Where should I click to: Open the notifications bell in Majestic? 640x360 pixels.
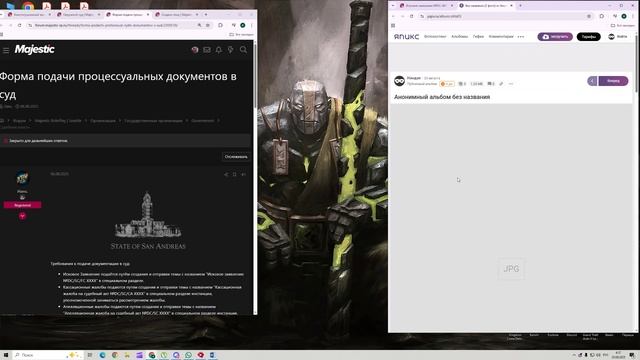tap(219, 50)
